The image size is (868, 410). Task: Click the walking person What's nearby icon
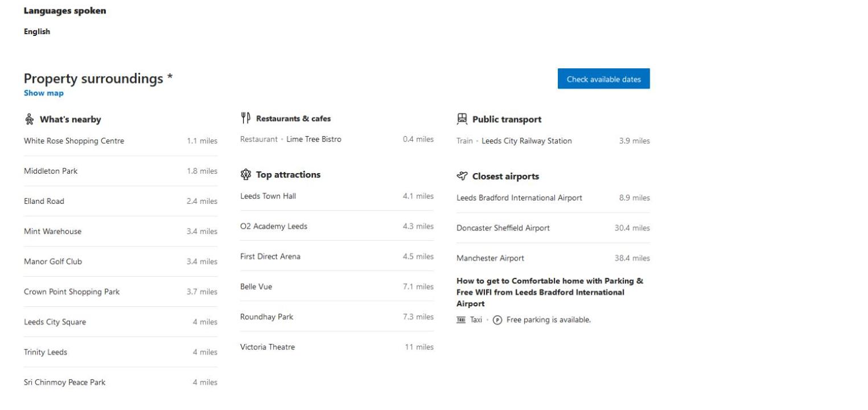coord(29,120)
